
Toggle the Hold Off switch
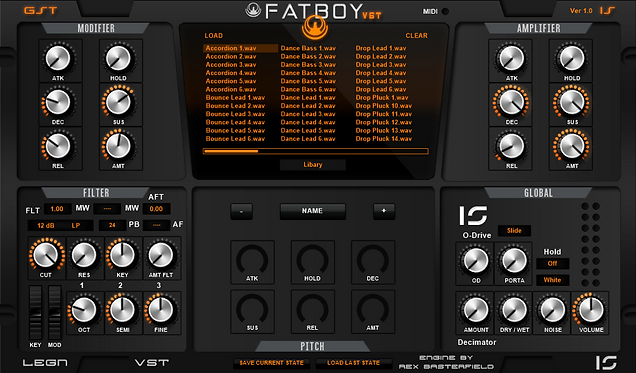pos(552,264)
